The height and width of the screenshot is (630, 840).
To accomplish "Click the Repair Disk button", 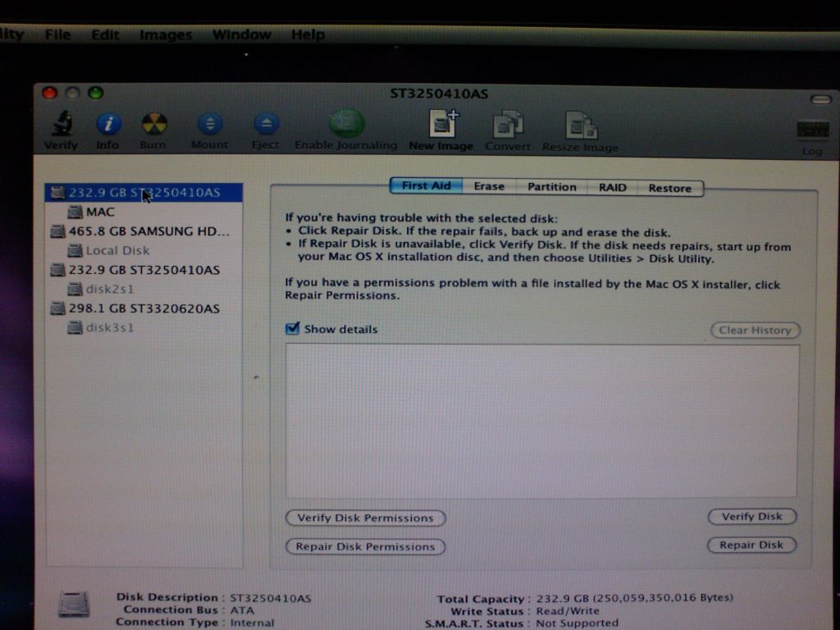I will [751, 545].
